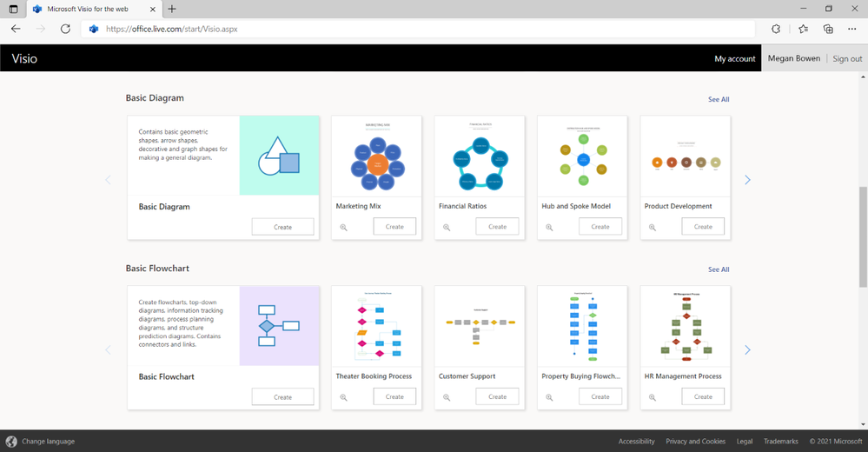Show previous Basic Diagram templates
The image size is (868, 452).
pyautogui.click(x=108, y=180)
